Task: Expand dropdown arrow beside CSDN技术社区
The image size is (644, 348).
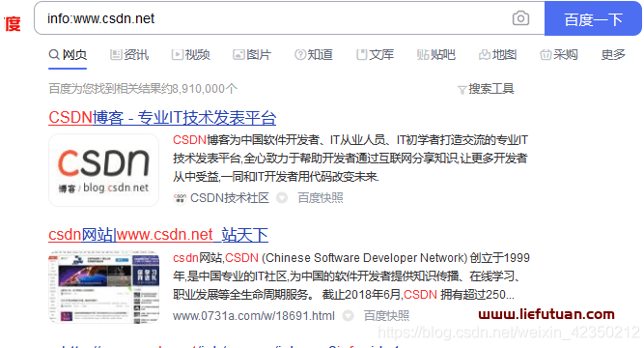Action: click(282, 198)
